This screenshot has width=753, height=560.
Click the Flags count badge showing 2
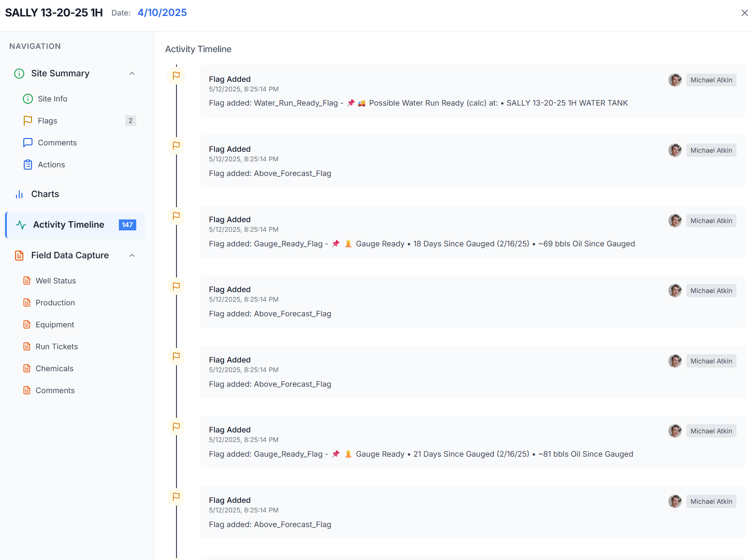[131, 120]
